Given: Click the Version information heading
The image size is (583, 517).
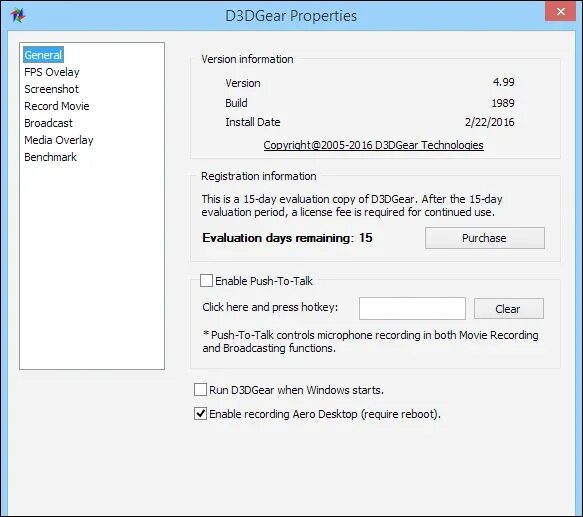Looking at the screenshot, I should pos(247,59).
